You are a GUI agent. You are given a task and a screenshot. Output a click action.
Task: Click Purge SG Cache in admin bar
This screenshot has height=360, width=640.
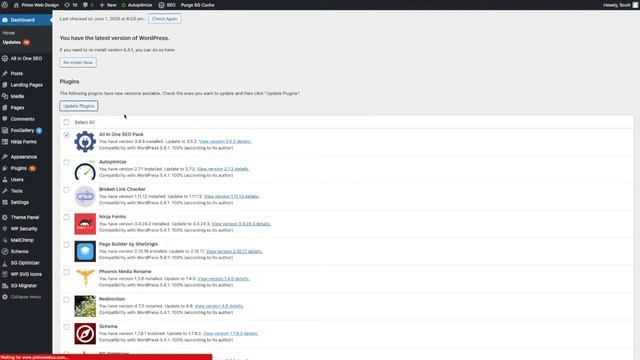pyautogui.click(x=198, y=5)
